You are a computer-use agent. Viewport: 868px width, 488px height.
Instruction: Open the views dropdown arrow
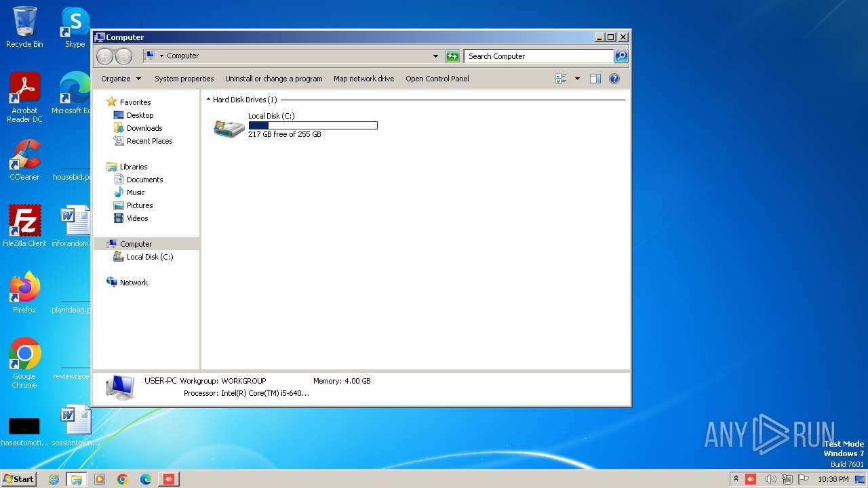pyautogui.click(x=577, y=79)
